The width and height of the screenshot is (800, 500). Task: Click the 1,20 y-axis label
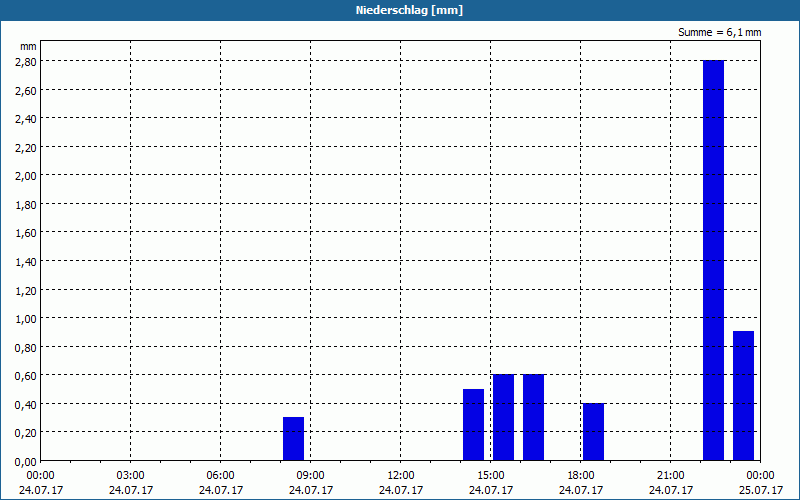pos(28,290)
